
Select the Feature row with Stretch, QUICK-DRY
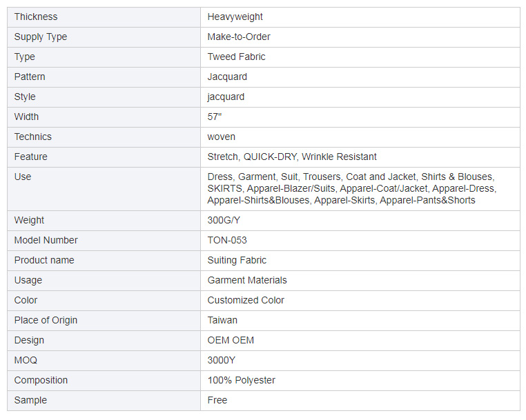(x=264, y=157)
